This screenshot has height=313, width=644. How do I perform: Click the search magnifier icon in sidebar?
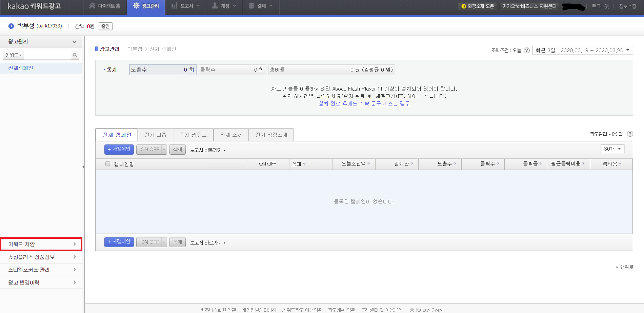(x=75, y=55)
